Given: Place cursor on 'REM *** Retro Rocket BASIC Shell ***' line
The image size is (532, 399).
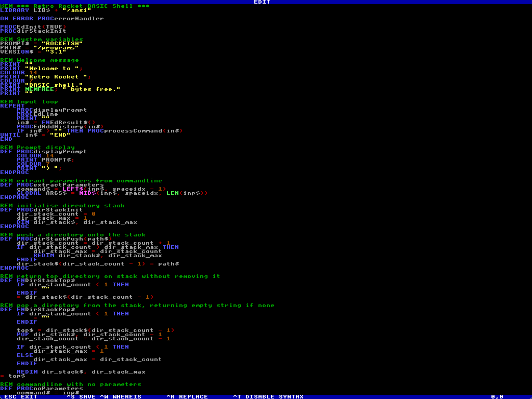Looking at the screenshot, I should [x=75, y=6].
